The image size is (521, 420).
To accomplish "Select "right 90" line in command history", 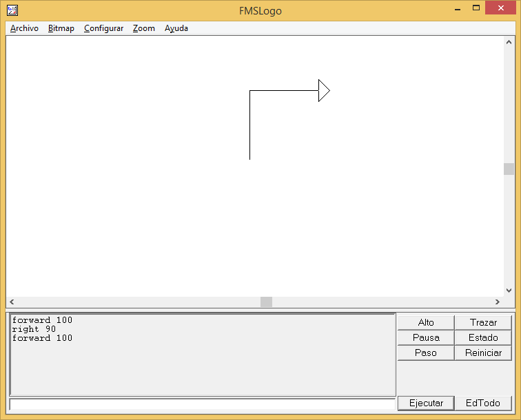I will coord(34,329).
